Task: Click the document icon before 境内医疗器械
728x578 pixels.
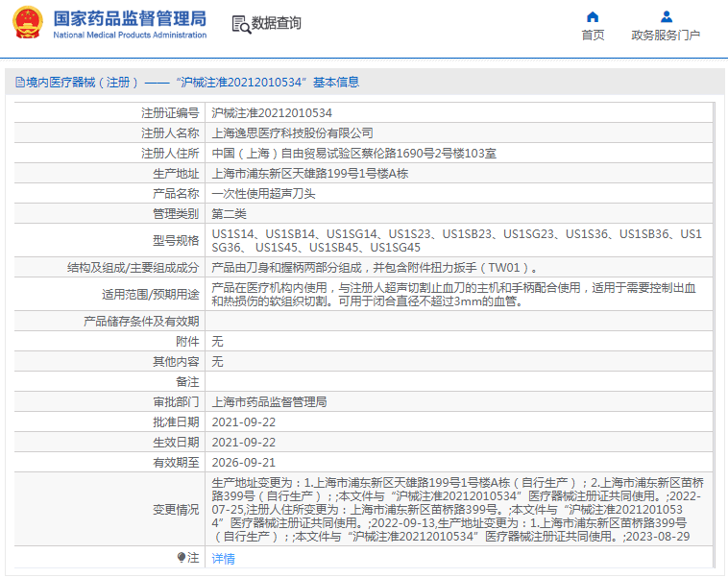Action: click(x=20, y=83)
